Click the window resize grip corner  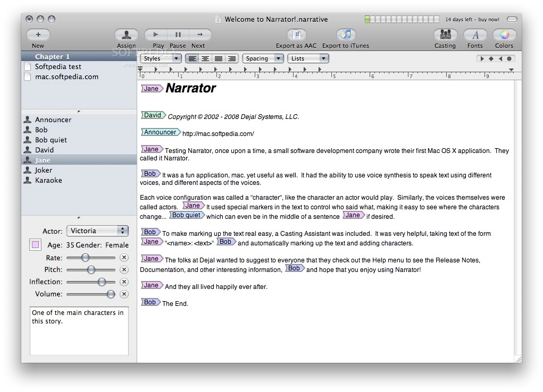(519, 359)
